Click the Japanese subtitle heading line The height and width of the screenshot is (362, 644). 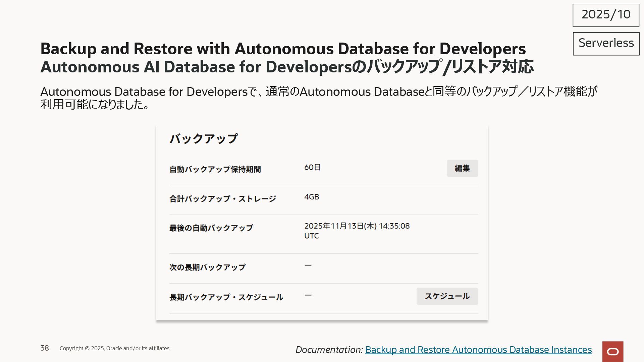287,67
